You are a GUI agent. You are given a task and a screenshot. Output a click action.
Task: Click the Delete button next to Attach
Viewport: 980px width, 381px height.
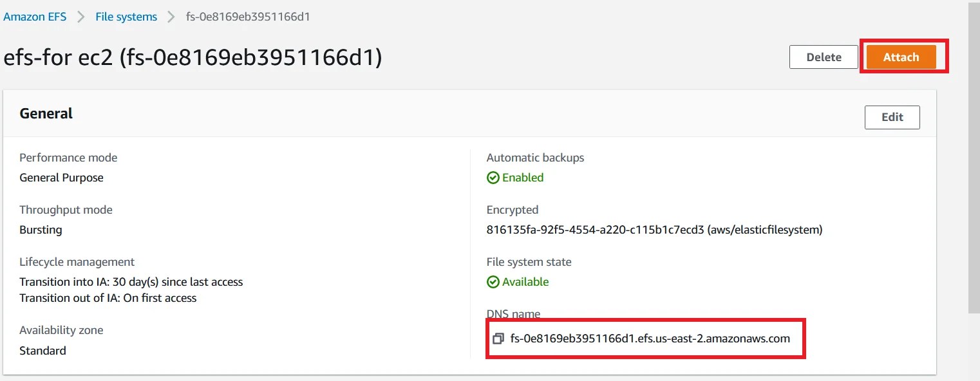tap(823, 57)
